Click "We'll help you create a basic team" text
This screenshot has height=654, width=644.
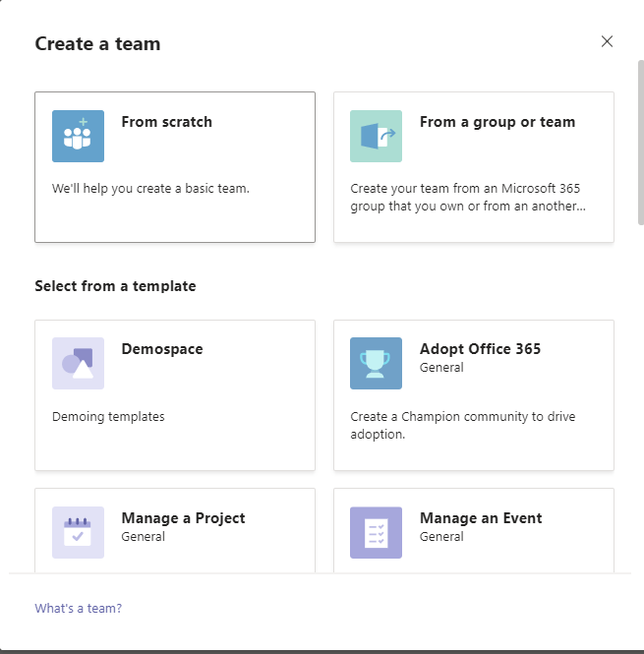tap(150, 188)
